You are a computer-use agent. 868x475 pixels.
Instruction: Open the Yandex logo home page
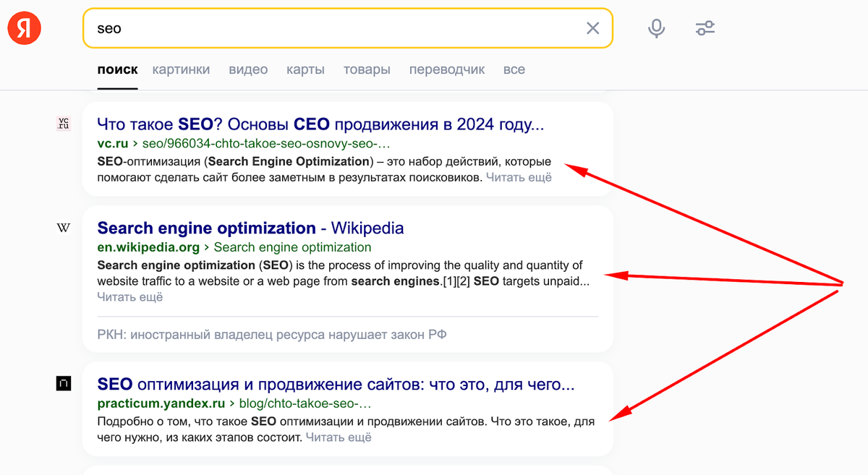click(x=25, y=28)
